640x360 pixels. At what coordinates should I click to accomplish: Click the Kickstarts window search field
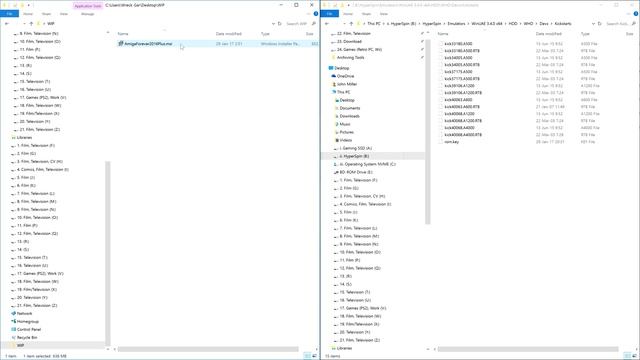coord(617,24)
